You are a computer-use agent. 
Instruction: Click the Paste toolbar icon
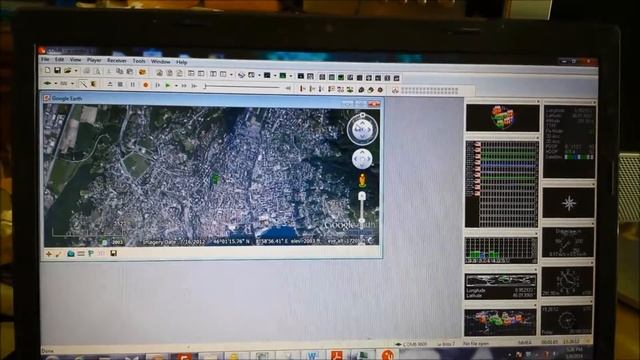tap(130, 72)
